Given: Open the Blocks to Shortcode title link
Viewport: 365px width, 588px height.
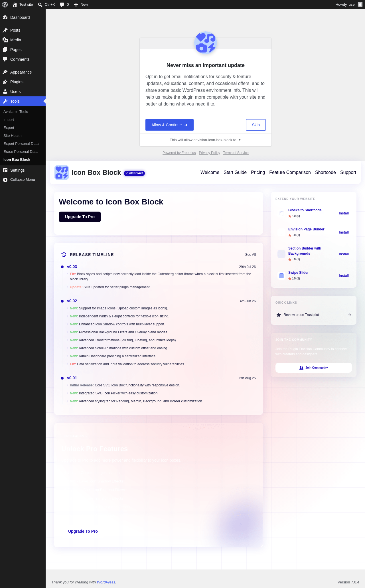Looking at the screenshot, I should [x=305, y=210].
